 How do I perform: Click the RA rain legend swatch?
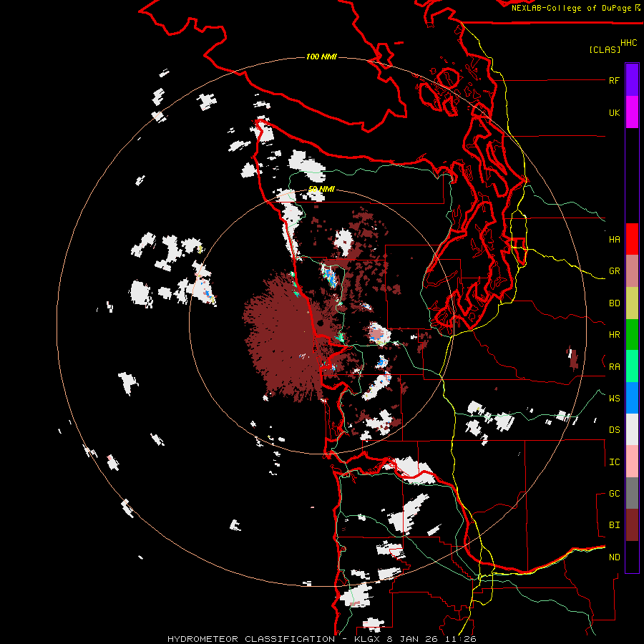(x=632, y=366)
